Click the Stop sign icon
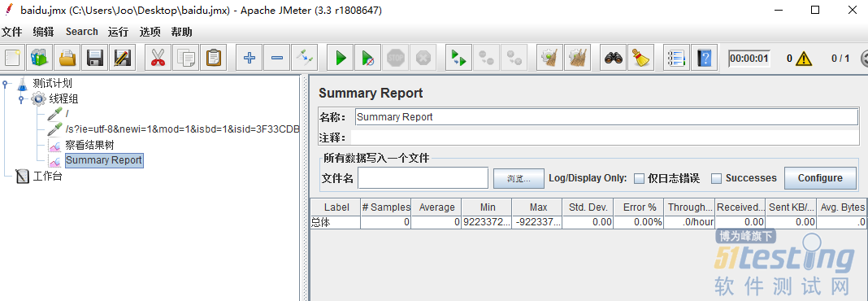 point(396,58)
